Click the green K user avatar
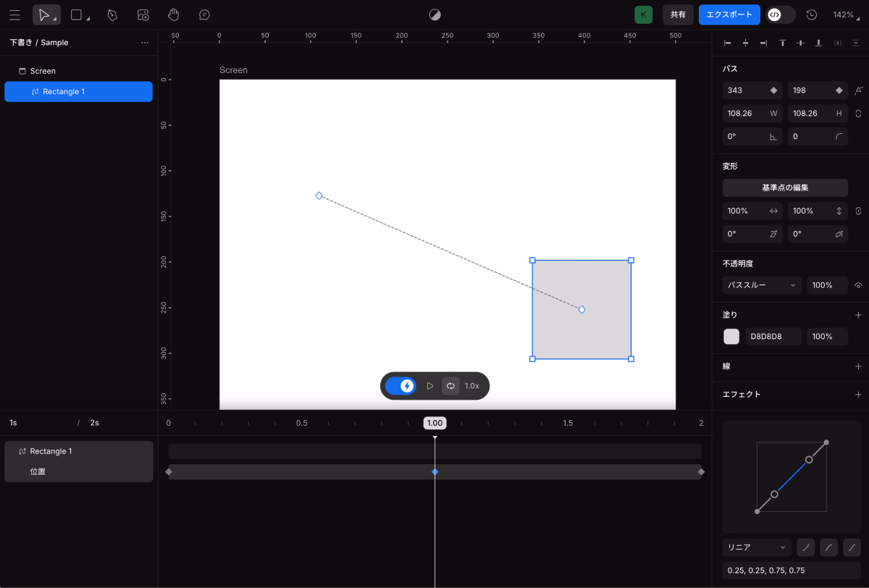 click(x=643, y=14)
